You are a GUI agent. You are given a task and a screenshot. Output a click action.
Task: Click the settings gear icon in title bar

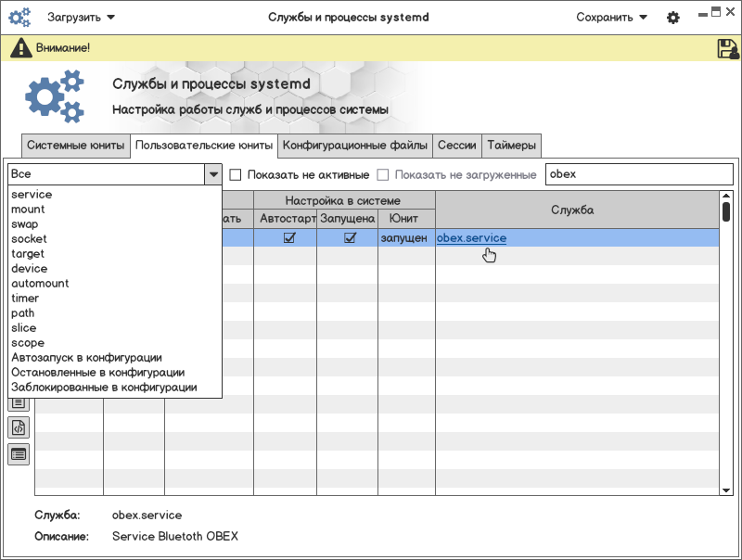pyautogui.click(x=673, y=18)
